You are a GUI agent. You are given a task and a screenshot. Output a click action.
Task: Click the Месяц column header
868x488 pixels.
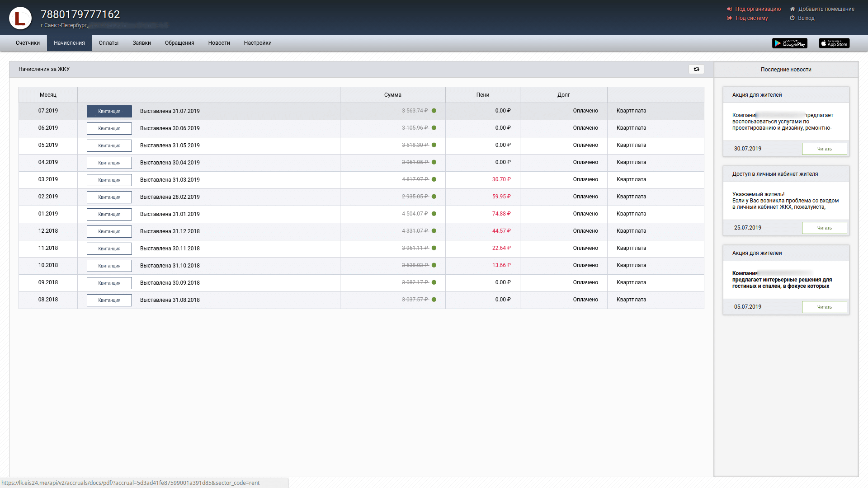coord(48,95)
